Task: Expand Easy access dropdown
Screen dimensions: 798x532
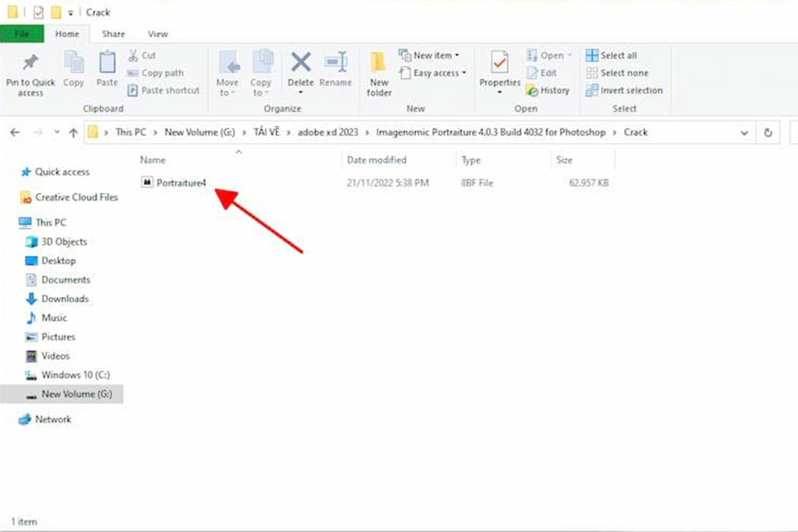Action: [433, 73]
